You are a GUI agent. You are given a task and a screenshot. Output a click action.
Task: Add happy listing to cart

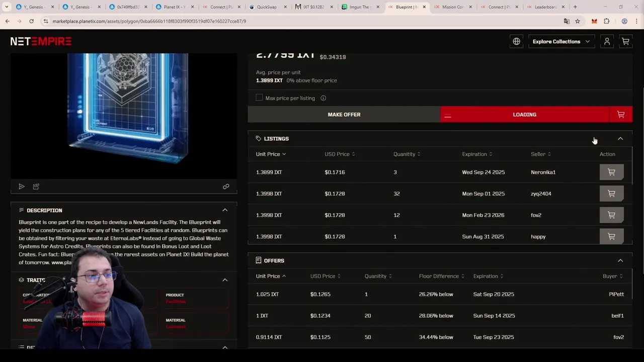tap(611, 236)
